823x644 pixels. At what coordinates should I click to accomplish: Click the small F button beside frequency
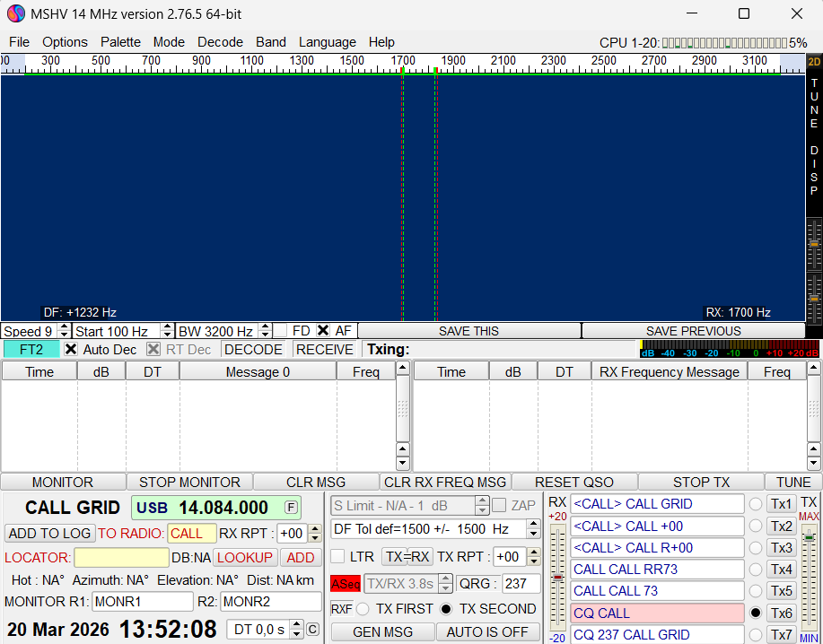coord(292,507)
